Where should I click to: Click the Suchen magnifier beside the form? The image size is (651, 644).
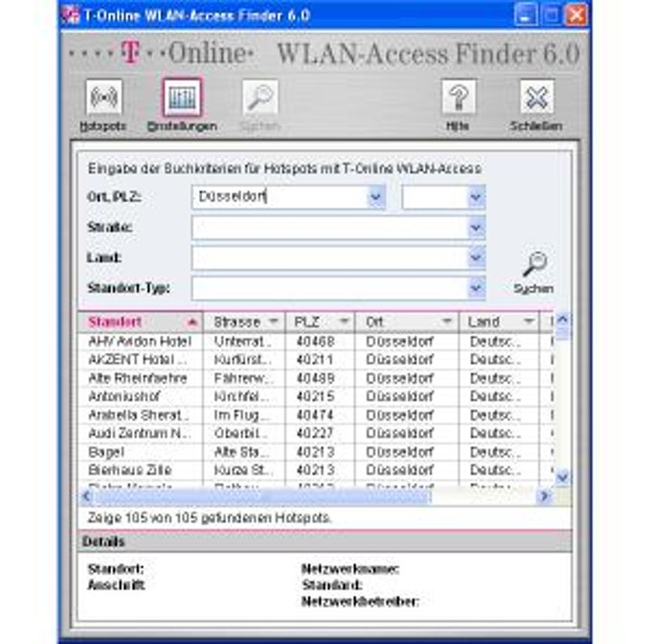tap(535, 264)
